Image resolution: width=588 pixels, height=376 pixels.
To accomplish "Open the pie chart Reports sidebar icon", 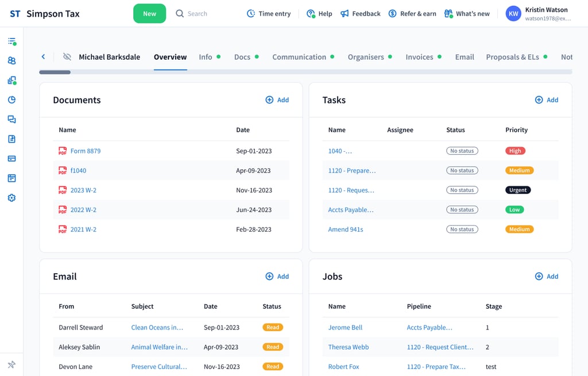I will click(11, 100).
